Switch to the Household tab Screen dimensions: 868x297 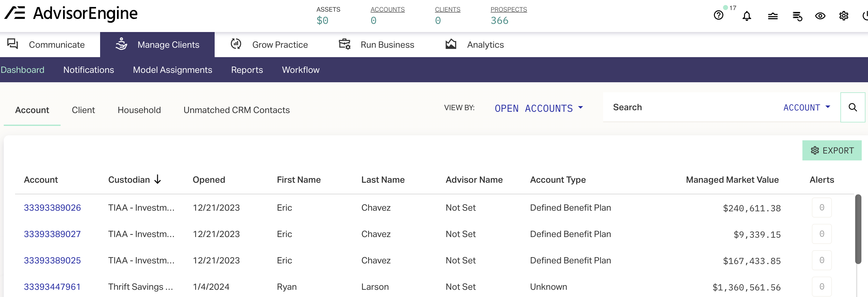click(x=139, y=110)
